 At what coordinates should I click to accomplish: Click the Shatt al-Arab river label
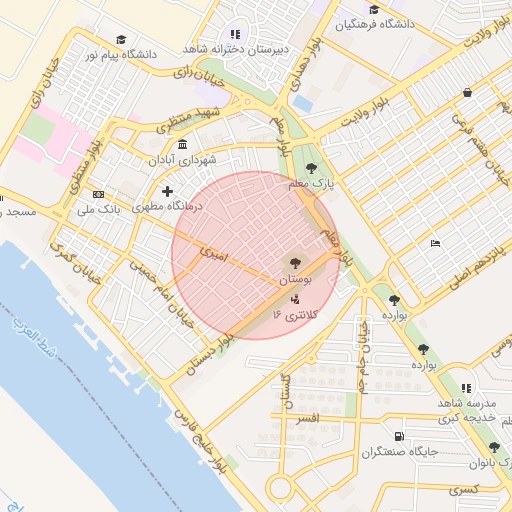coord(35,337)
